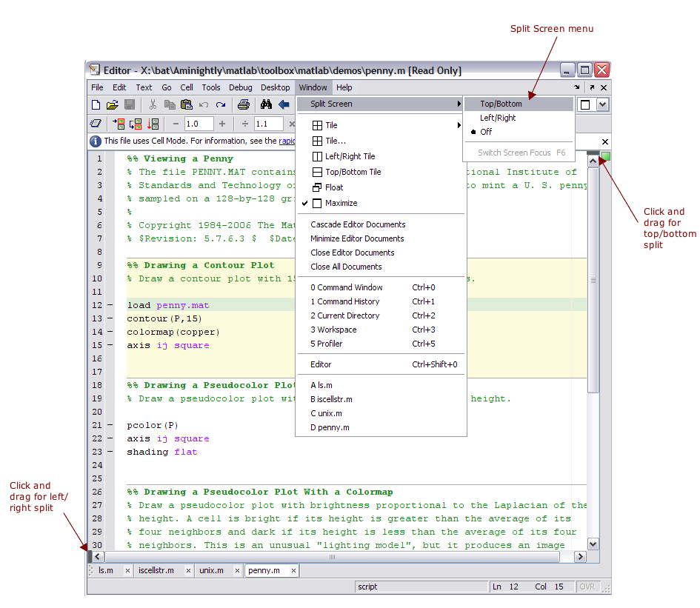700x608 pixels.
Task: Click the cell increment value field 1.0
Action: pyautogui.click(x=199, y=124)
